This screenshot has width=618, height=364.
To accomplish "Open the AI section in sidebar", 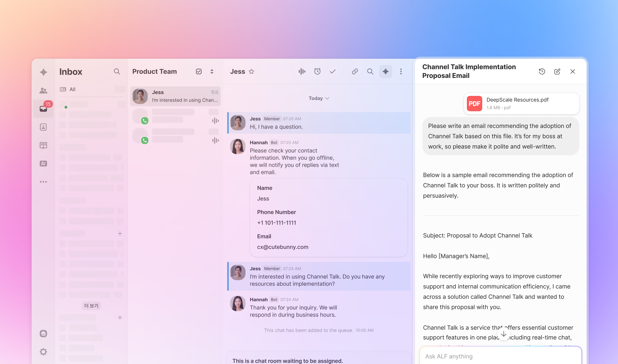I will coord(43,163).
